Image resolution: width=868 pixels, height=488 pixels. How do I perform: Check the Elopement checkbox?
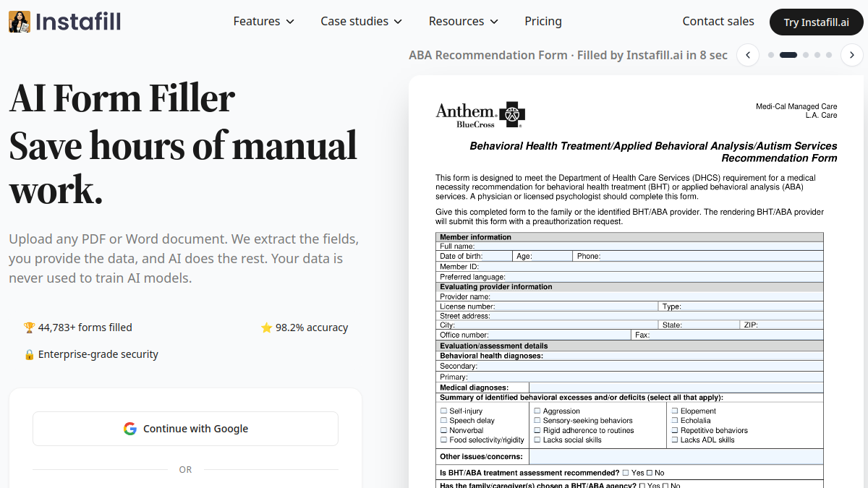click(x=675, y=411)
